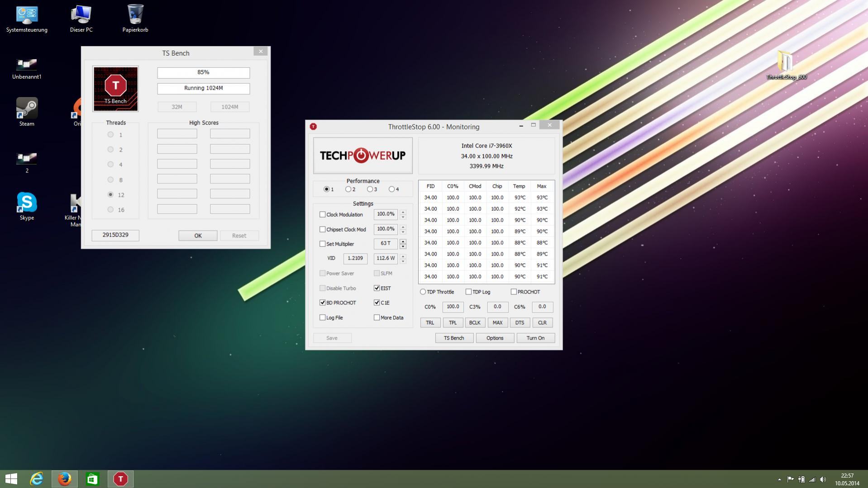Click Intel Core i7-3960X text

click(x=486, y=146)
